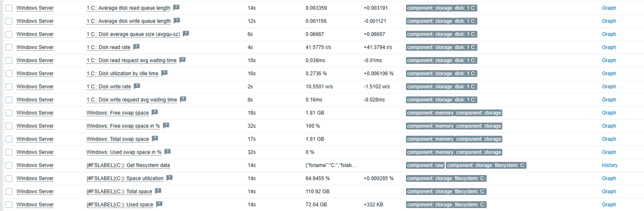
Task: Tick checkbox for Free swap space row
Action: [x=9, y=113]
